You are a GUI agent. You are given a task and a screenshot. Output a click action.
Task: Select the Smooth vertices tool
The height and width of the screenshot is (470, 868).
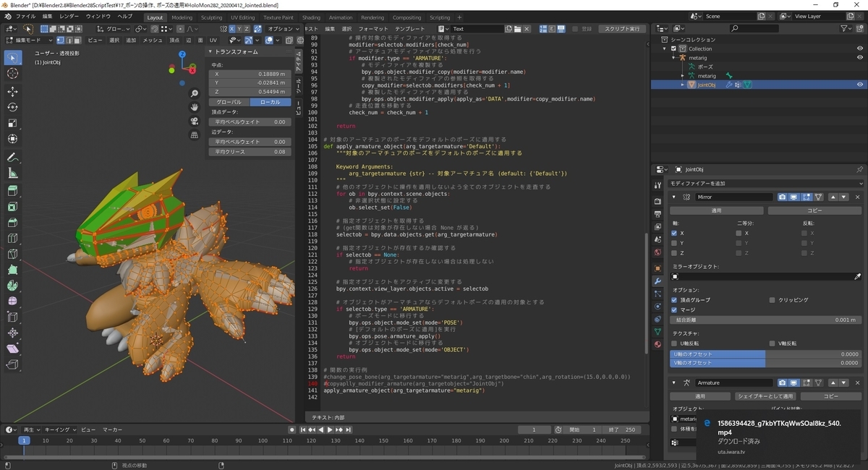(x=12, y=301)
